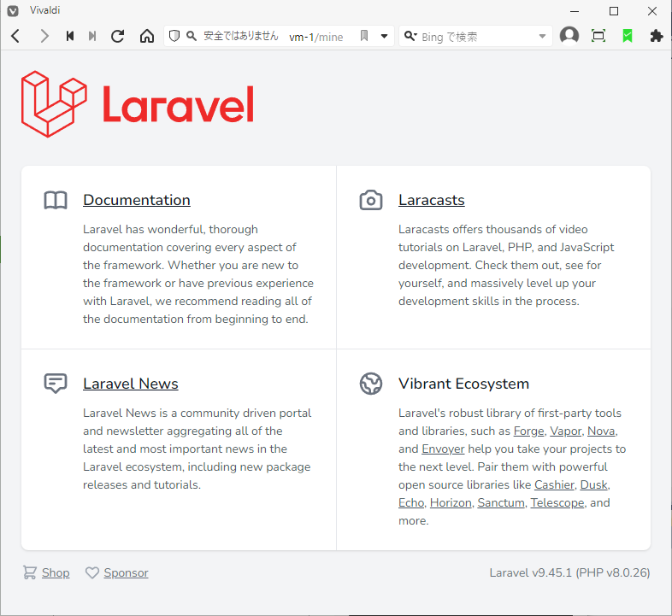Screen dimensions: 672x616
Task: Click the Documentation book icon
Action: pyautogui.click(x=56, y=200)
